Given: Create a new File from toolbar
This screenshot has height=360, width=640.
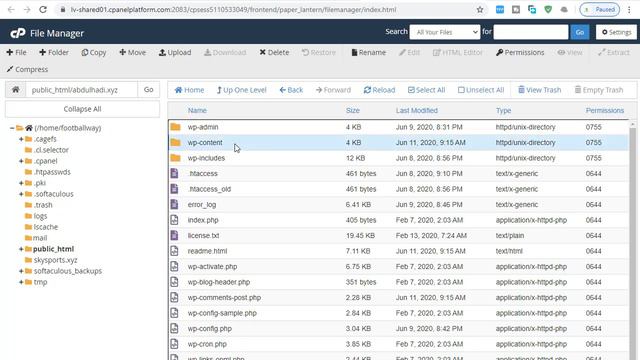Looking at the screenshot, I should (16, 52).
